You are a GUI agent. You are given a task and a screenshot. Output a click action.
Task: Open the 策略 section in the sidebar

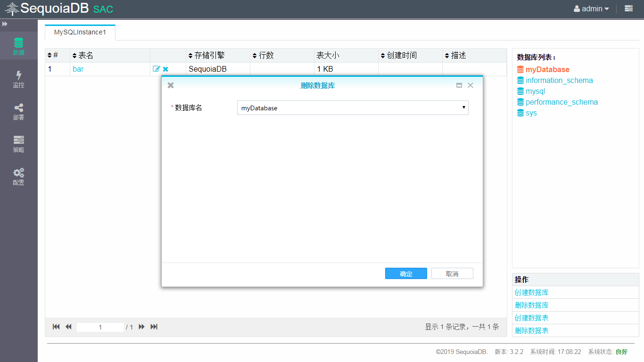tap(18, 144)
